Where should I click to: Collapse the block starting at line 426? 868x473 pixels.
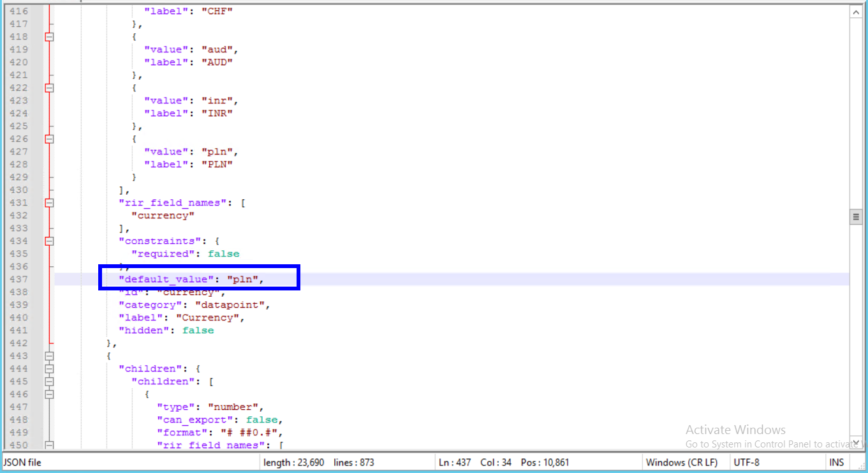49,139
